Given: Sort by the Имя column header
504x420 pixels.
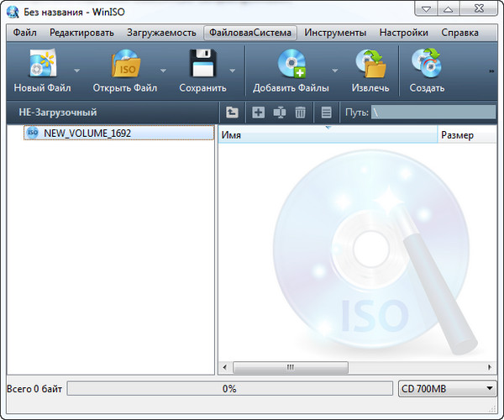Looking at the screenshot, I should tap(328, 135).
